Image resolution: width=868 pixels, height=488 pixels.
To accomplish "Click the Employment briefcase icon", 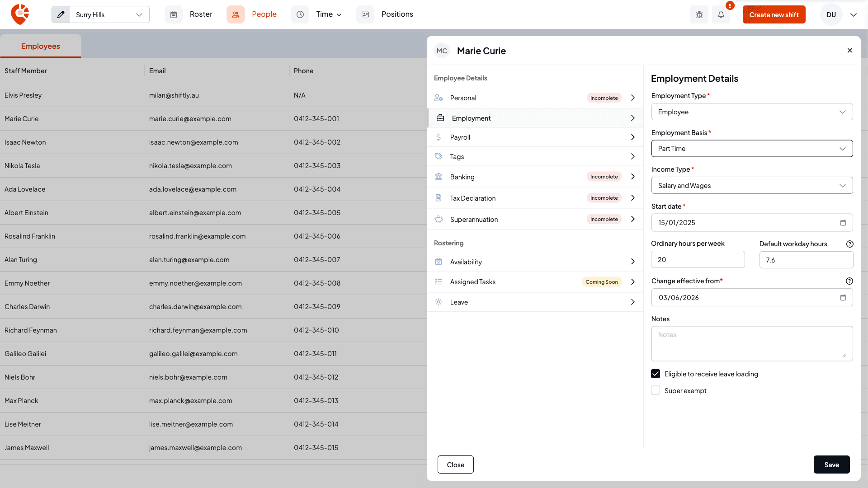I will tap(440, 118).
